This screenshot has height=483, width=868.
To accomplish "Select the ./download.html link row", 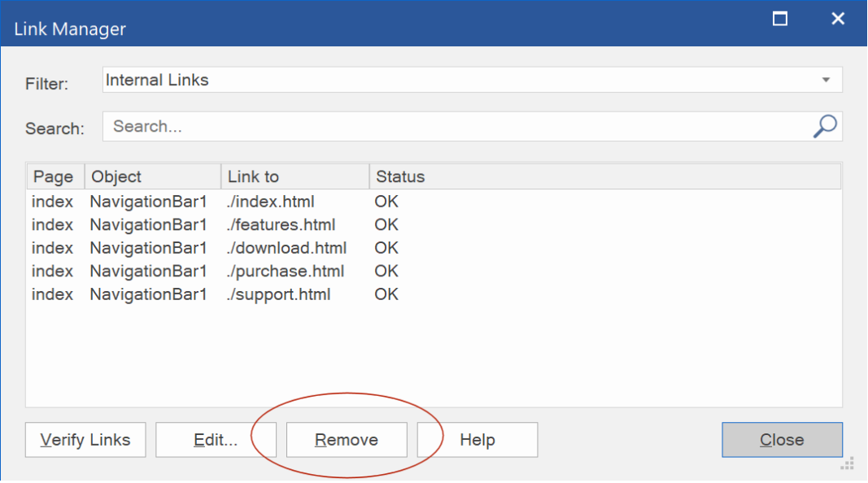I will [x=434, y=248].
